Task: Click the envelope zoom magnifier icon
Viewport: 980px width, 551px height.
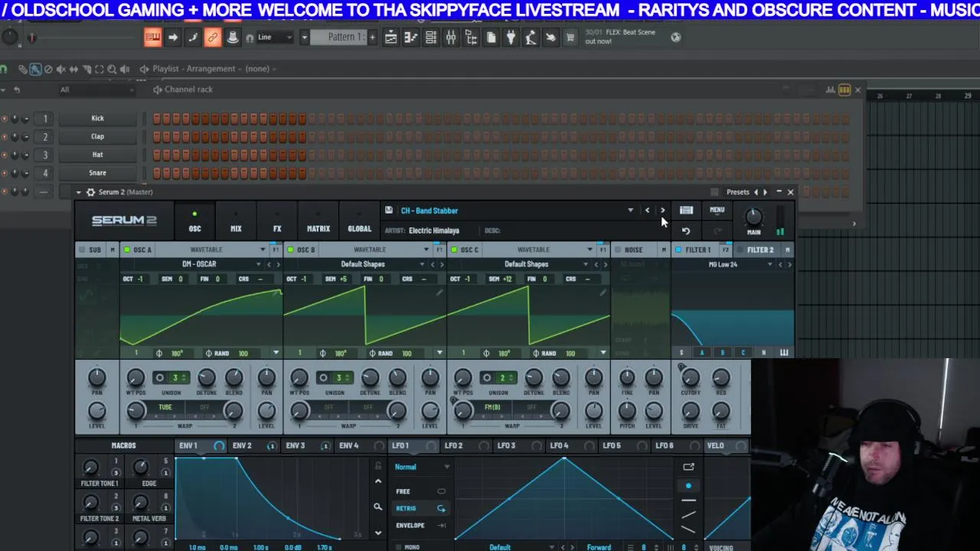Action: (377, 507)
